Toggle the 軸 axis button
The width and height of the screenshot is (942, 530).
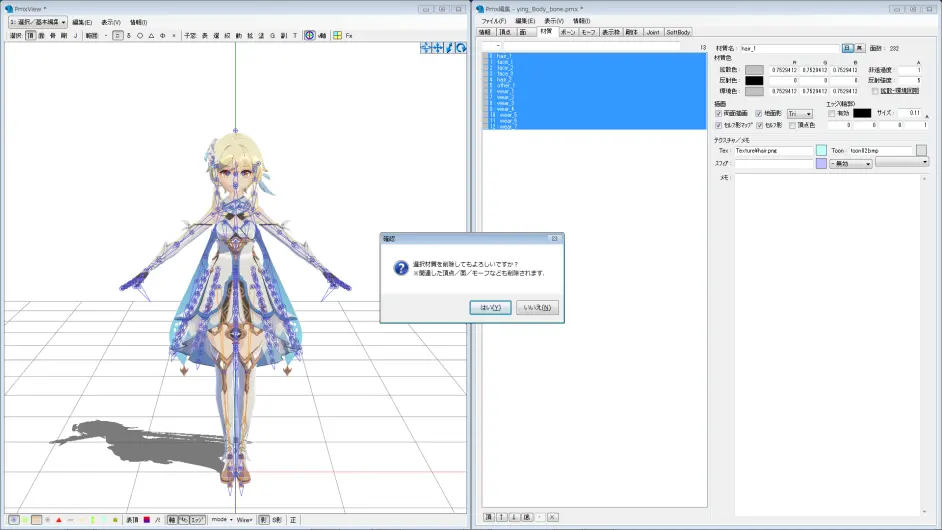pyautogui.click(x=172, y=520)
